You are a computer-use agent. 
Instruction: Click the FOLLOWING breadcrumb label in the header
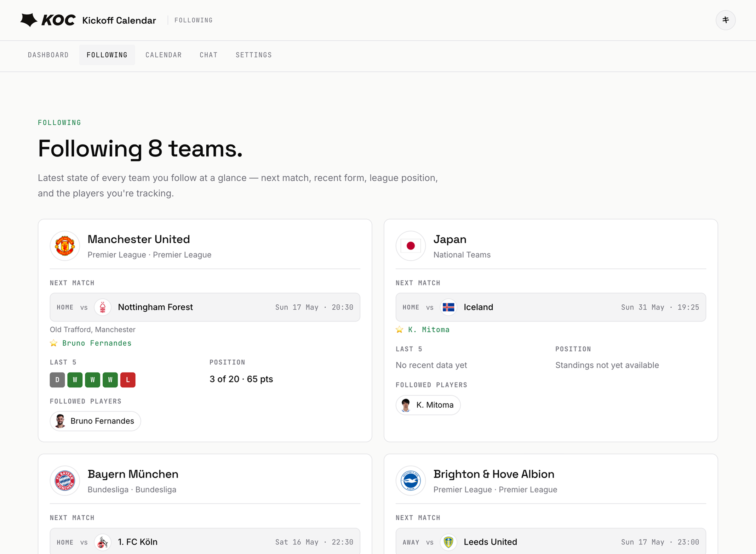pyautogui.click(x=194, y=20)
